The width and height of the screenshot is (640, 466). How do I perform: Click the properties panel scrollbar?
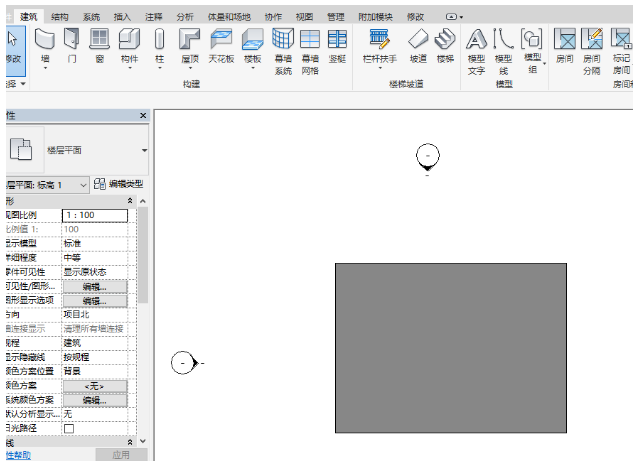142,255
